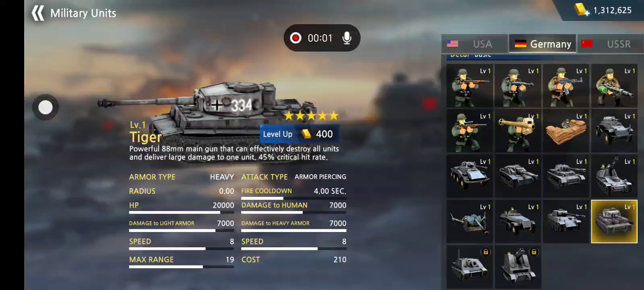Mute the recording microphone icon
This screenshot has height=290, width=644.
(x=347, y=38)
